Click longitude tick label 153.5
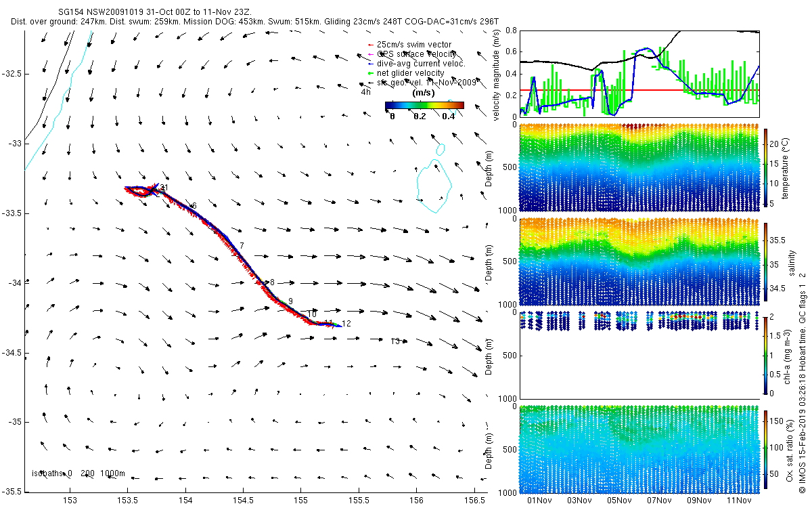Viewport: 812px width, 508px height. point(127,501)
